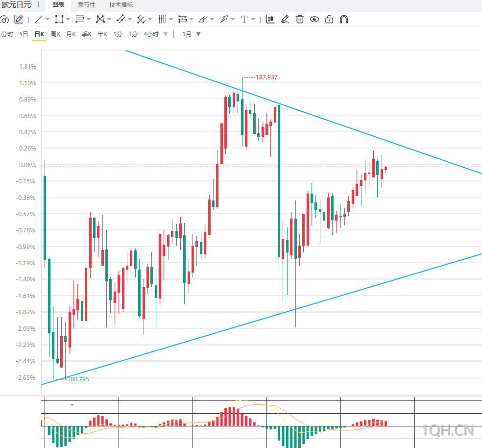The image size is (482, 448).
Task: Select the Fibonacci retracement levels tool
Action: coord(183,20)
